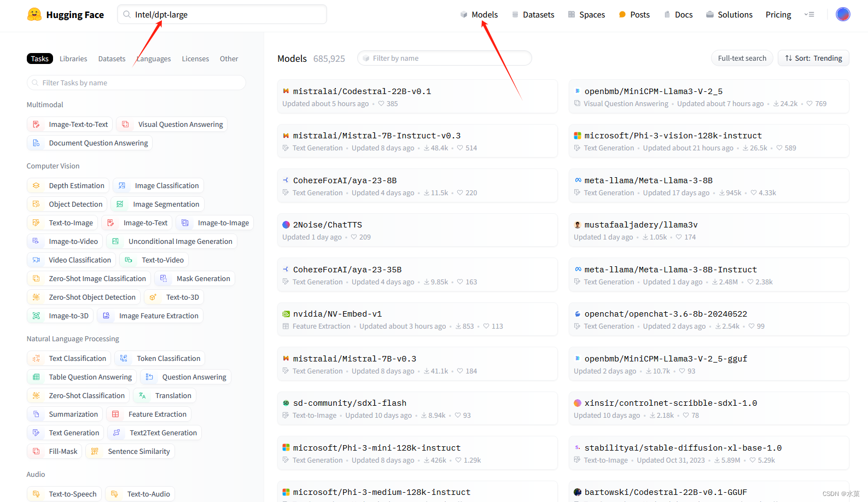Click the mistralai logo on Codestral-22B-v0.1
This screenshot has width=868, height=502.
pos(286,91)
